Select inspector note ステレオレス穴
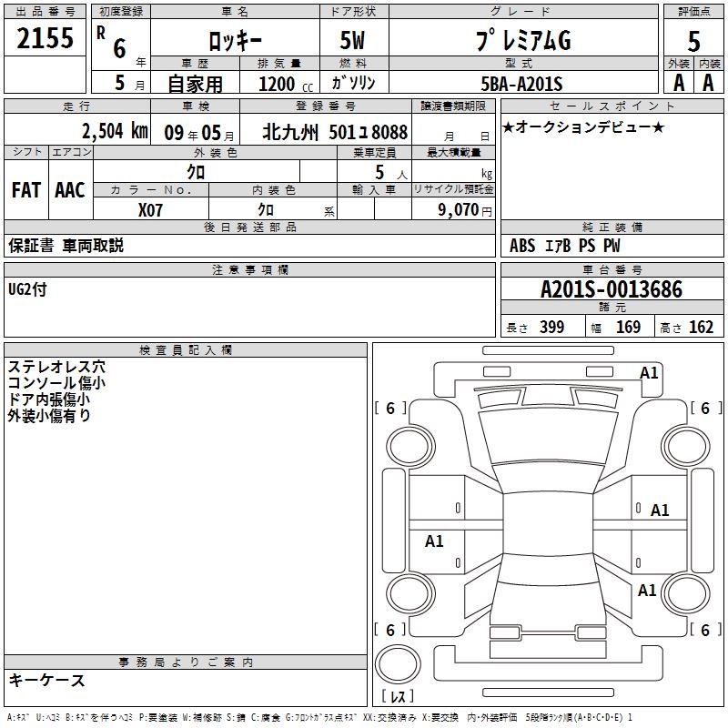 click(56, 367)
